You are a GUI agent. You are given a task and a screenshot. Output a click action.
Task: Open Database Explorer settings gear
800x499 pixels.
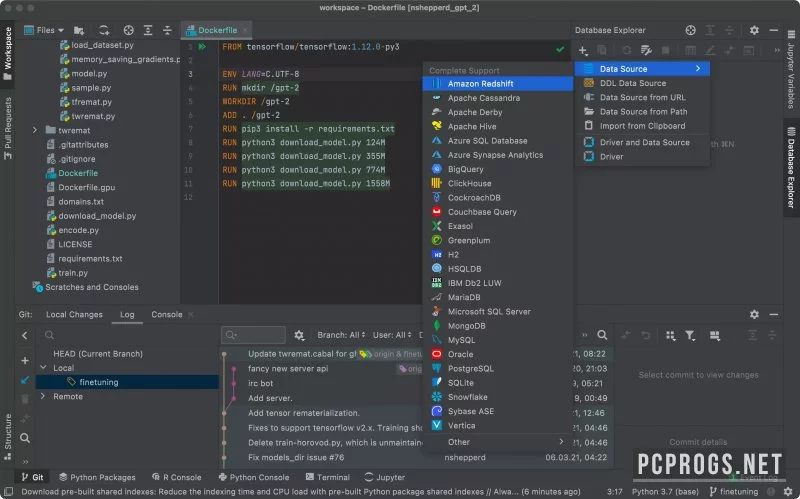click(754, 30)
